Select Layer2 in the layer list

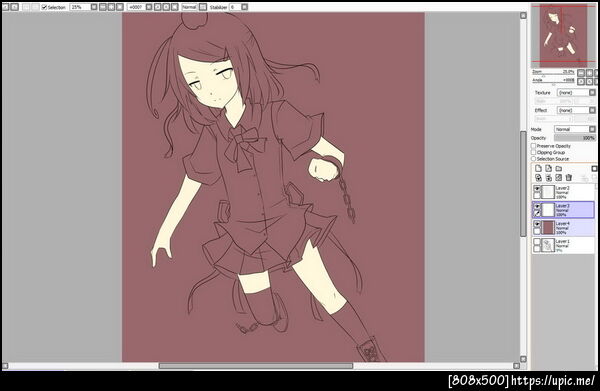(564, 192)
